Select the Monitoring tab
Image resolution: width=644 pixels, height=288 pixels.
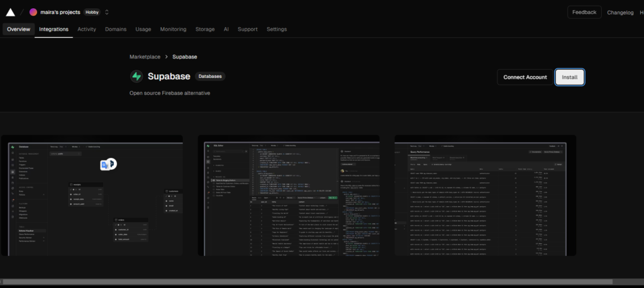(174, 29)
